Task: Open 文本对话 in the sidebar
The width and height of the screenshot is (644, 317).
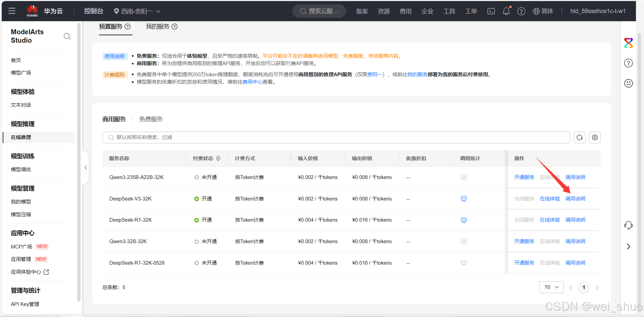Action: 21,105
